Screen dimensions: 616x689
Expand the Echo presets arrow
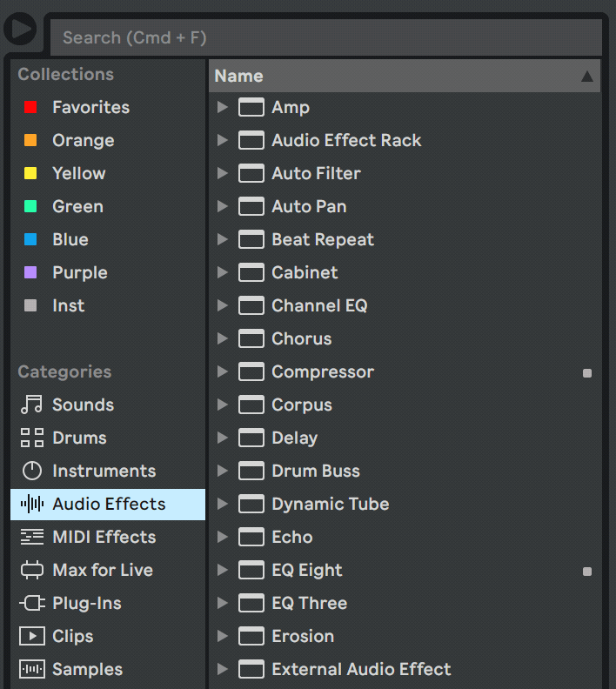point(223,537)
